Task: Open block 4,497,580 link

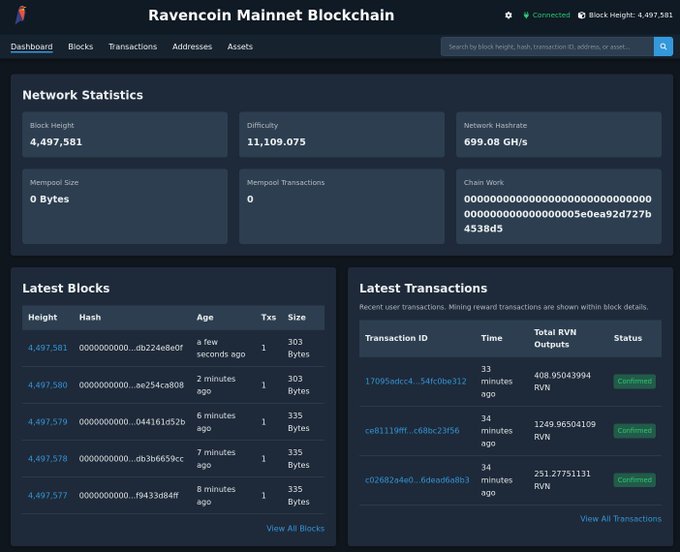Action: [x=48, y=385]
